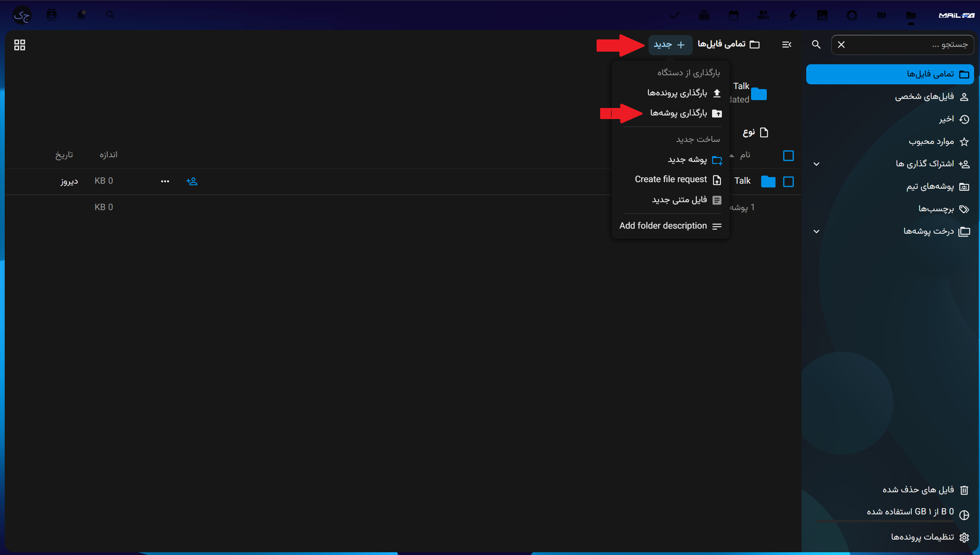The image size is (980, 555).
Task: Check the box for the Talk folder
Action: [x=788, y=182]
